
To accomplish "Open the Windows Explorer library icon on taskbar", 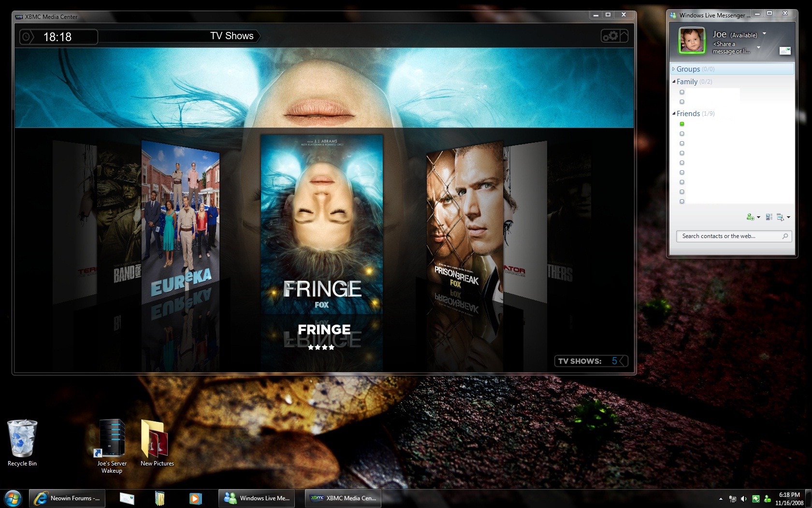I will point(160,498).
